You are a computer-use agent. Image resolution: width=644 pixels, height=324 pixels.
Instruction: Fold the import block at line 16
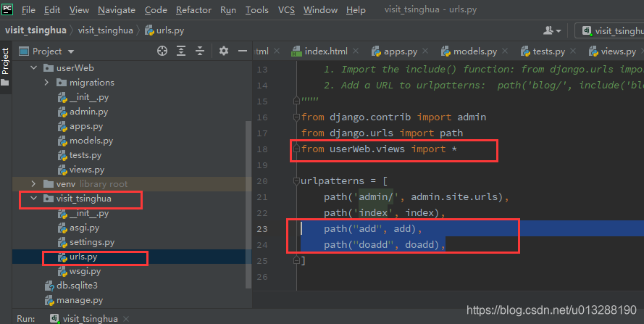click(296, 117)
